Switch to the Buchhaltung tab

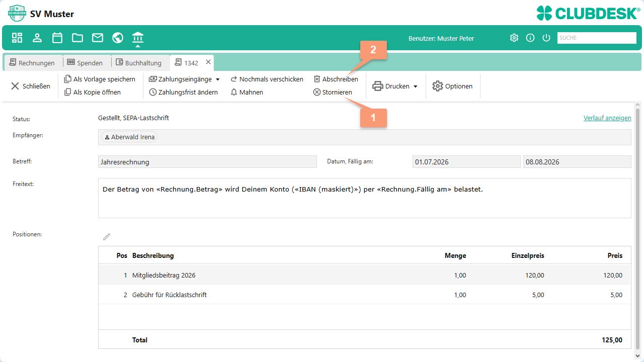139,63
